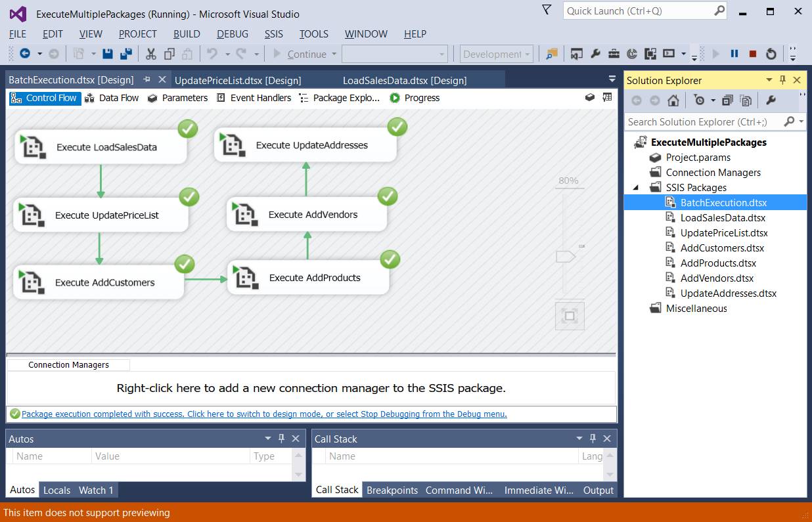Open the FILE menu

pyautogui.click(x=18, y=34)
